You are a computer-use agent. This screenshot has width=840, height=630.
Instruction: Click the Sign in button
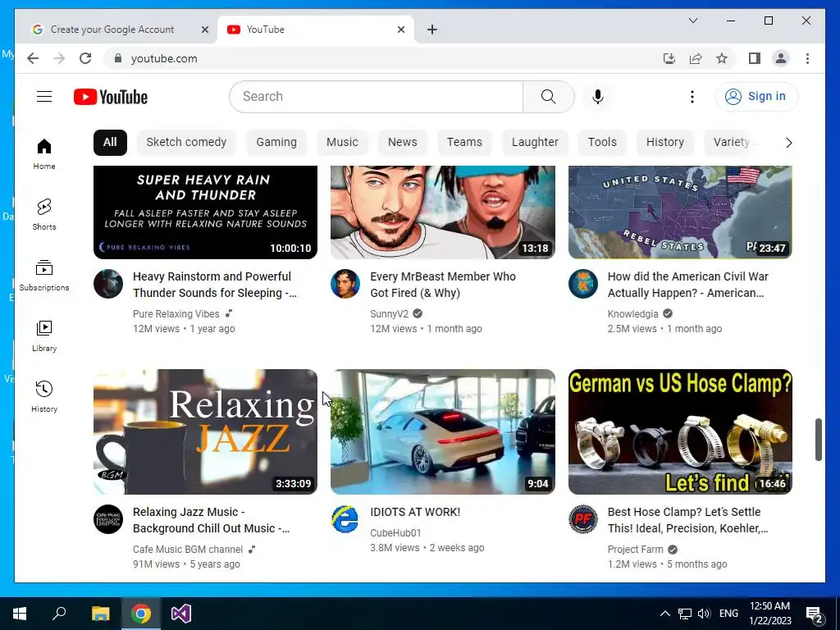[x=756, y=97]
